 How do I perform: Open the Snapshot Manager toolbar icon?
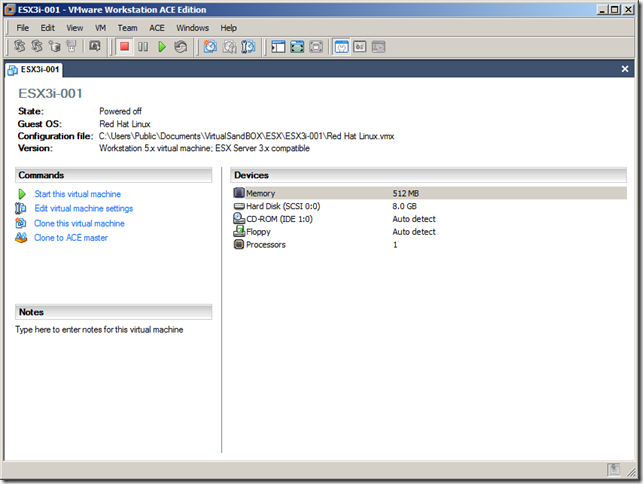point(247,47)
